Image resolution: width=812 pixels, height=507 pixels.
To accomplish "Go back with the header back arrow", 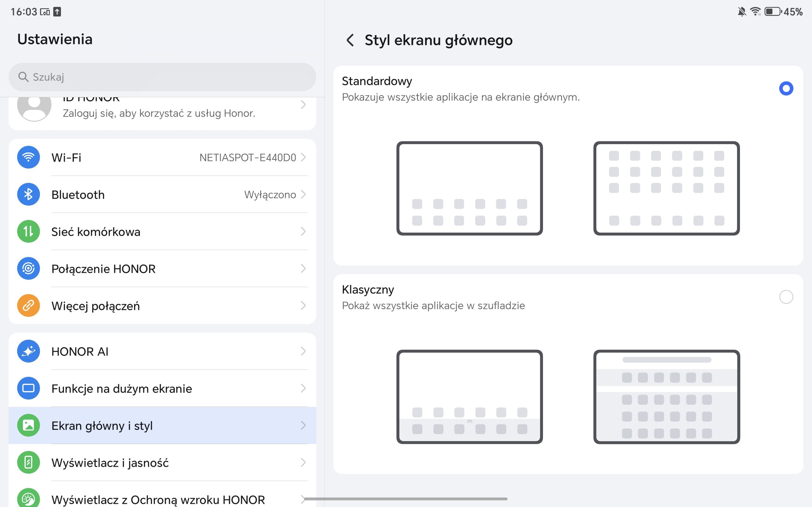I will pyautogui.click(x=350, y=40).
